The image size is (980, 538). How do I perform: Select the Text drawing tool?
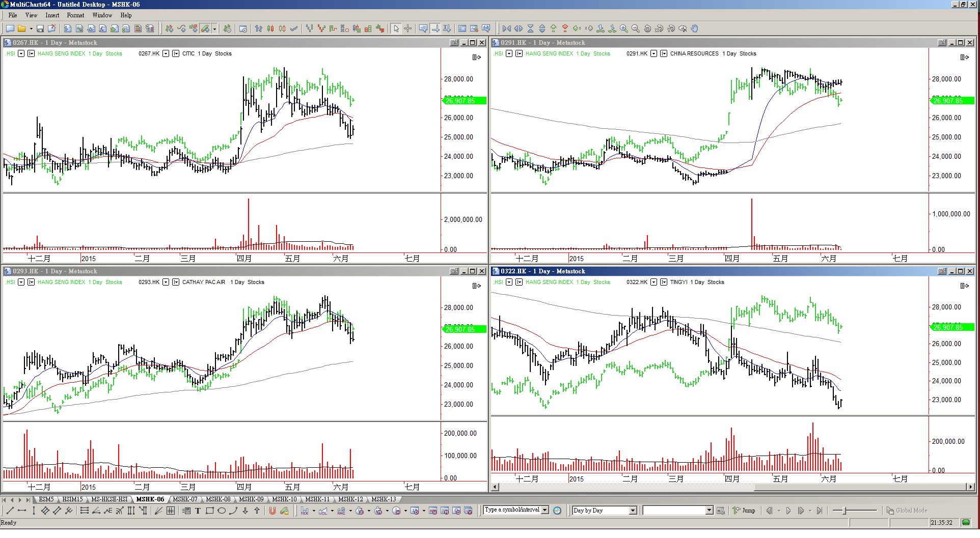tap(198, 511)
